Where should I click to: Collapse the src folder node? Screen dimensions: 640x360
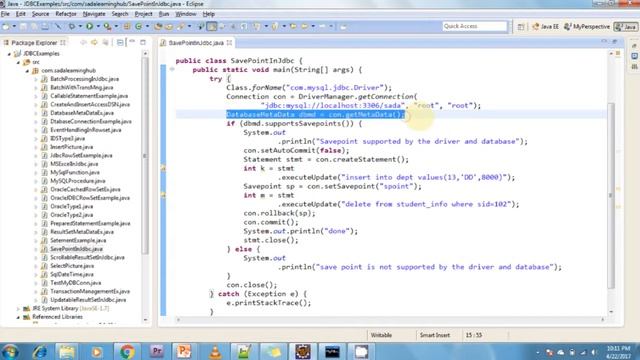18,62
